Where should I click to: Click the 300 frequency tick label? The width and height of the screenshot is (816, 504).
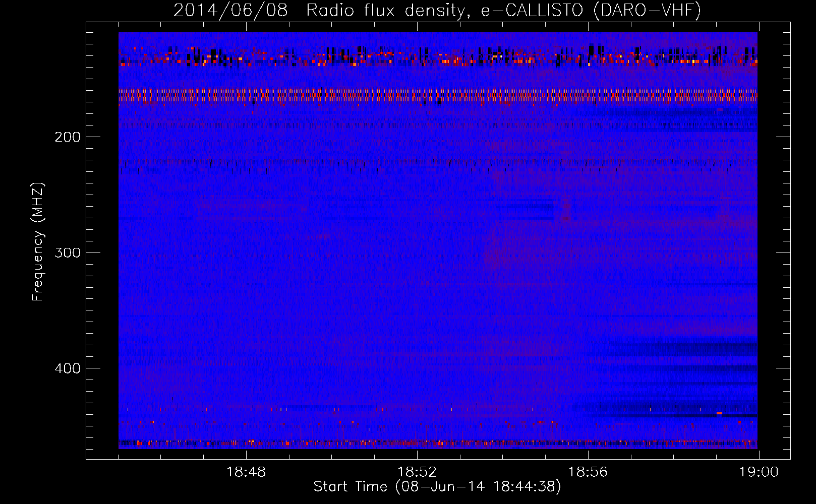point(68,253)
